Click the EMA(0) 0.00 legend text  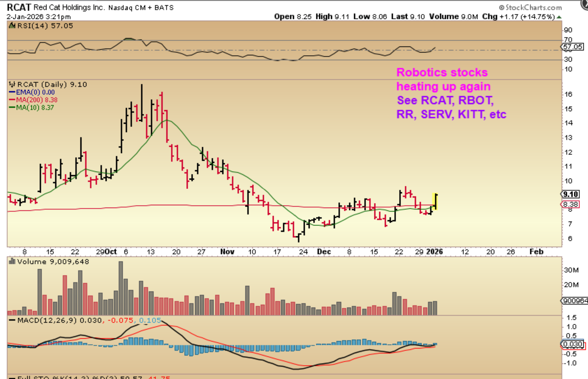(35, 92)
